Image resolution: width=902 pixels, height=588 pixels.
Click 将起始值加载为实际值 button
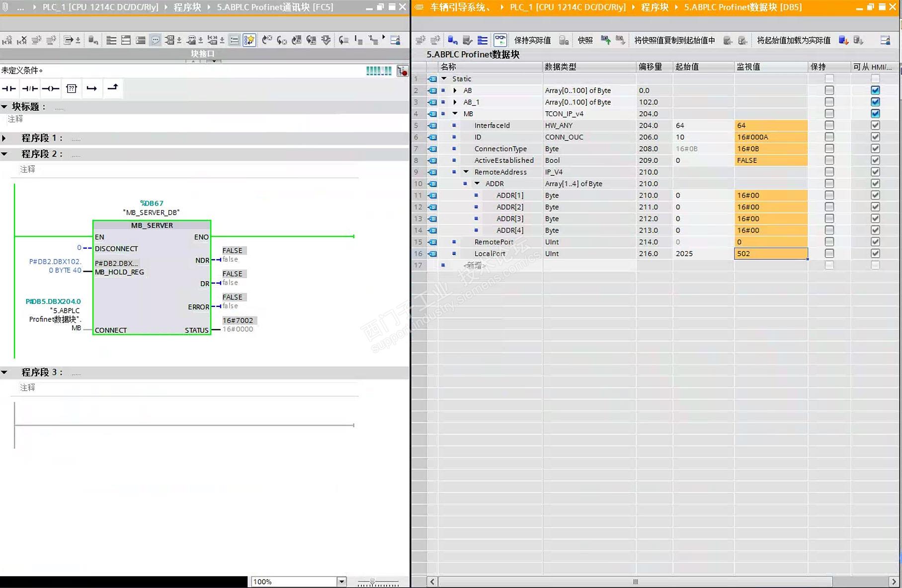tap(794, 40)
